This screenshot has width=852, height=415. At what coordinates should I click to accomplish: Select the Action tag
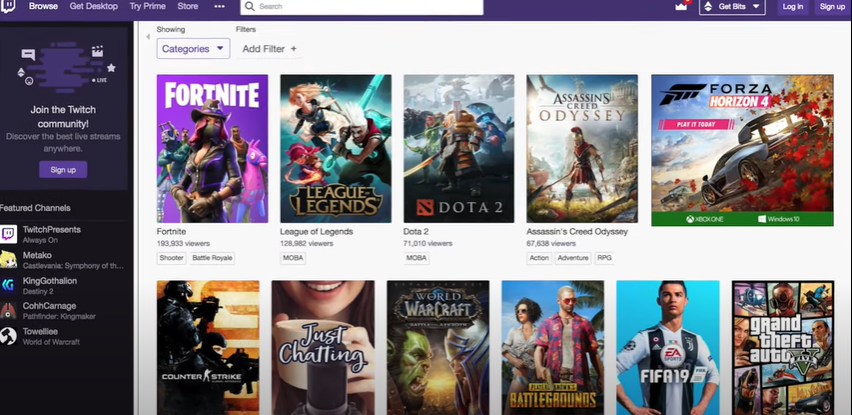[x=539, y=258]
